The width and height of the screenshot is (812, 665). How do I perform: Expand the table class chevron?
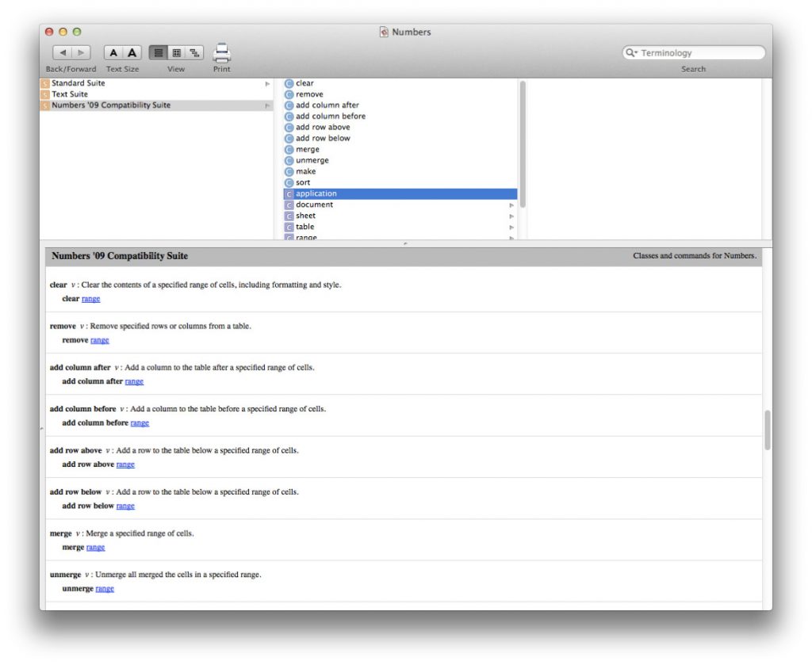(x=513, y=226)
